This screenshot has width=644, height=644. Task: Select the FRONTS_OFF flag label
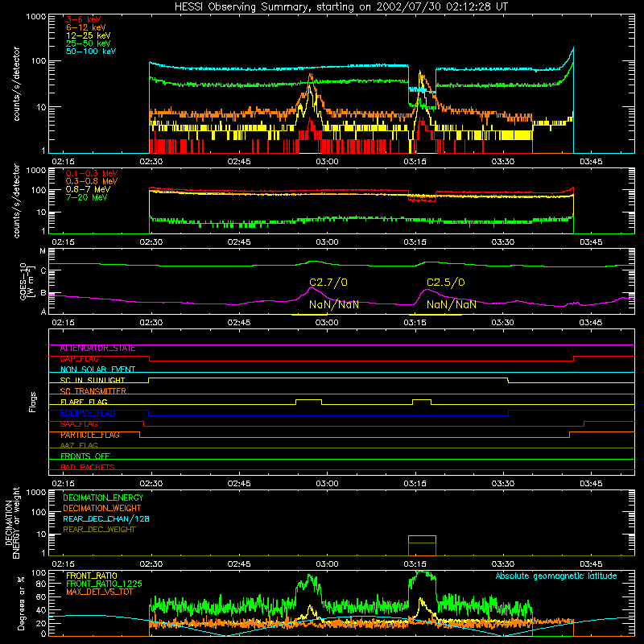(85, 456)
